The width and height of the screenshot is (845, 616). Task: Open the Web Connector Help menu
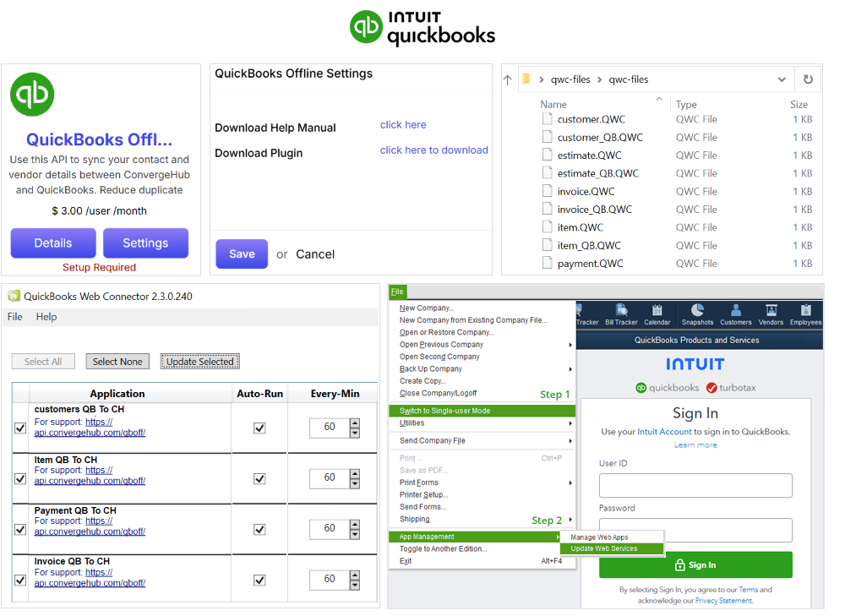point(46,317)
